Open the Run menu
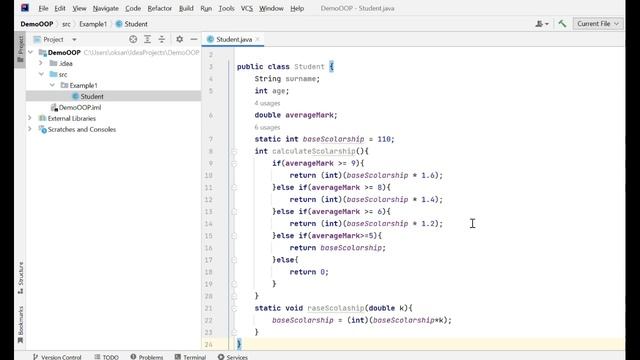 (206, 8)
